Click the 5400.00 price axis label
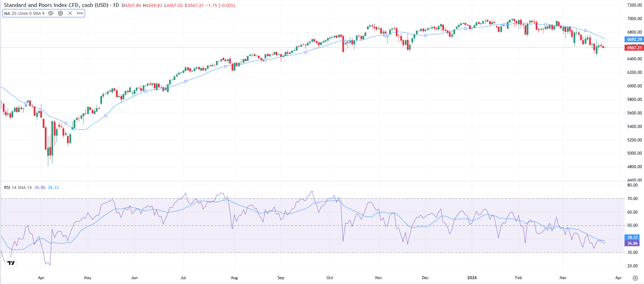 (x=634, y=127)
